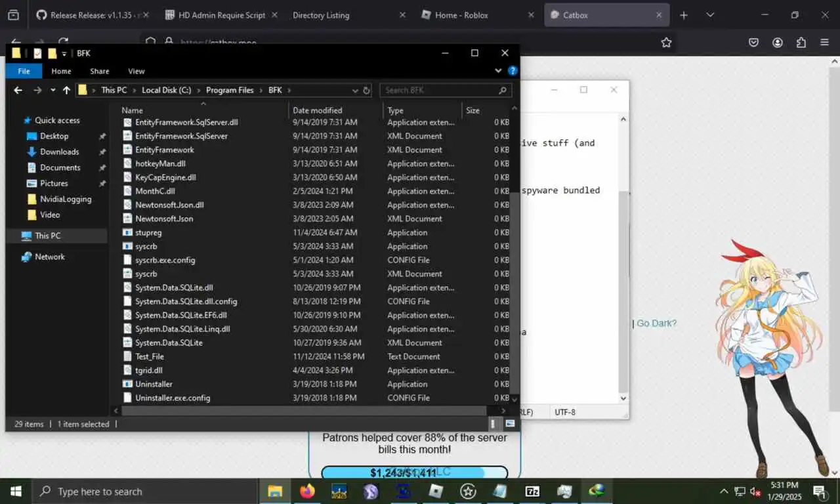Go up one folder level
Screen dimensions: 840x504
66,91
